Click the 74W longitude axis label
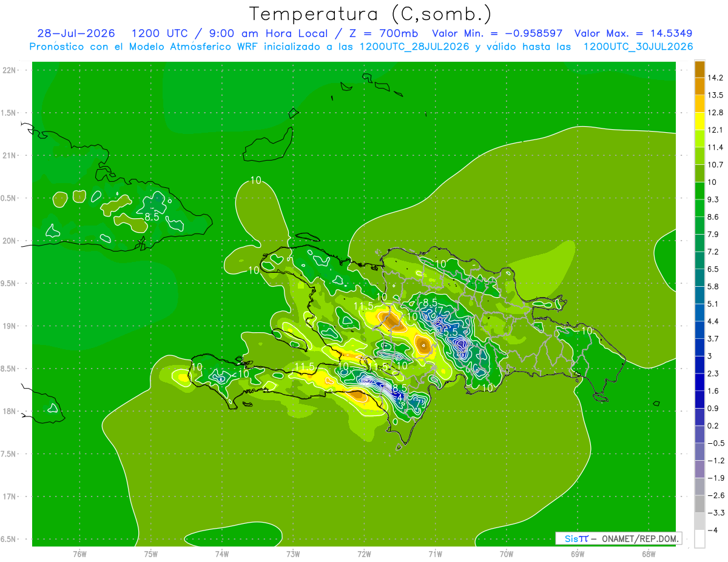Viewport: 728px width, 562px height. pyautogui.click(x=222, y=554)
